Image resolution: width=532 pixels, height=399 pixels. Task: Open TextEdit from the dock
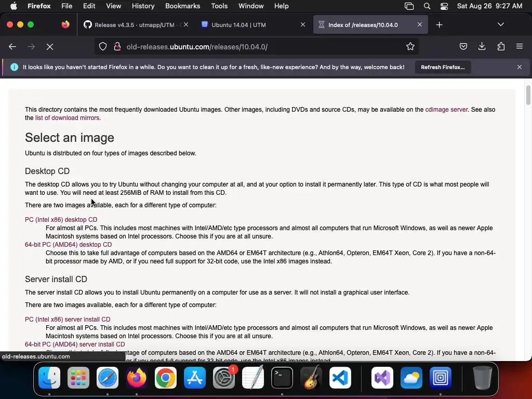[253, 377]
